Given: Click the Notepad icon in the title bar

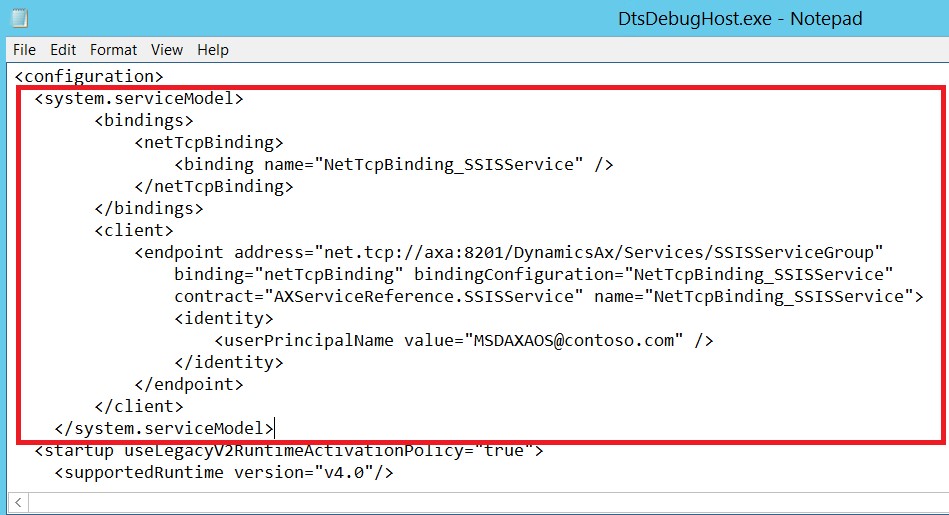Looking at the screenshot, I should [x=18, y=18].
